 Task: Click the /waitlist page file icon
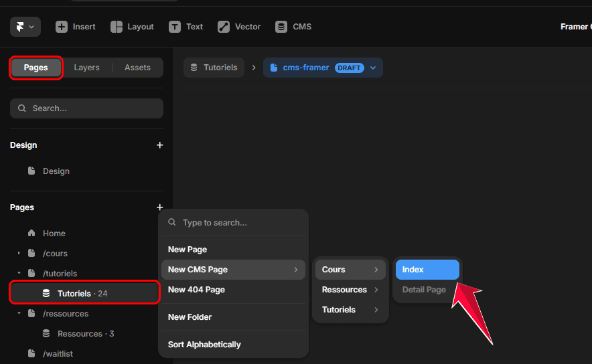pyautogui.click(x=31, y=353)
